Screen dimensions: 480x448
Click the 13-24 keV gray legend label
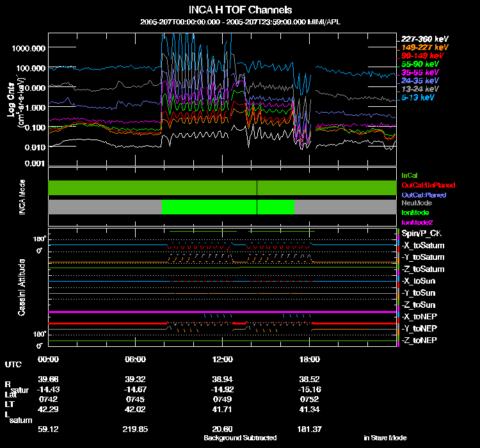tap(420, 89)
